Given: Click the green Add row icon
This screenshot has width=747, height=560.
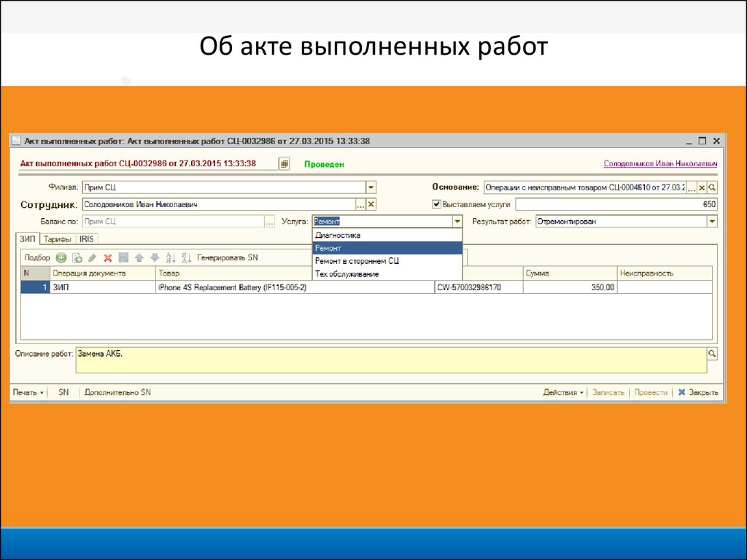Looking at the screenshot, I should (x=61, y=257).
